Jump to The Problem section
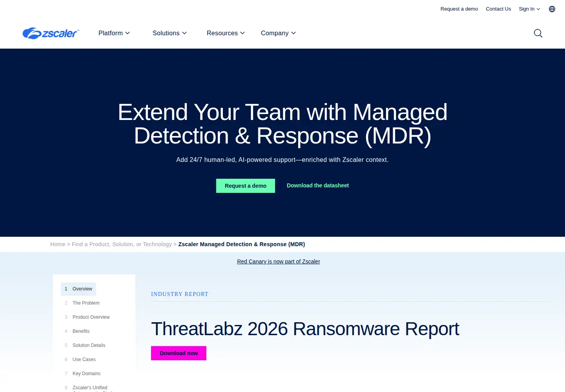565x392 pixels. pos(86,303)
